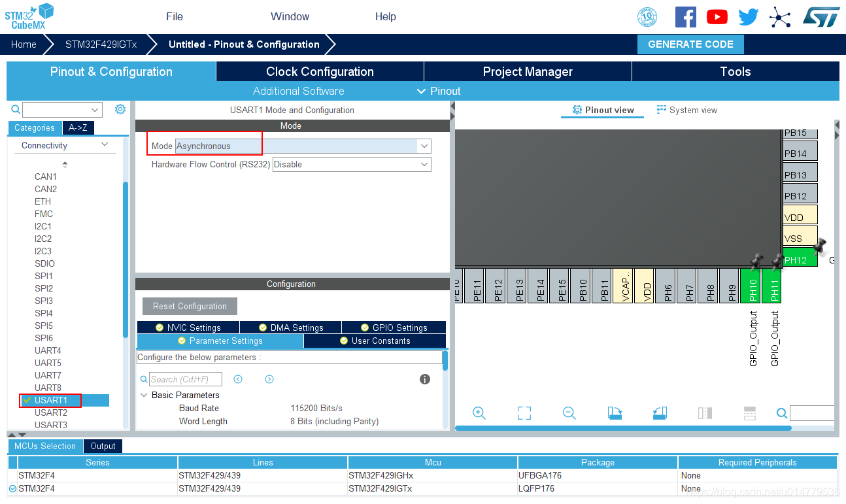
Task: Open the Help menu
Action: [x=386, y=16]
